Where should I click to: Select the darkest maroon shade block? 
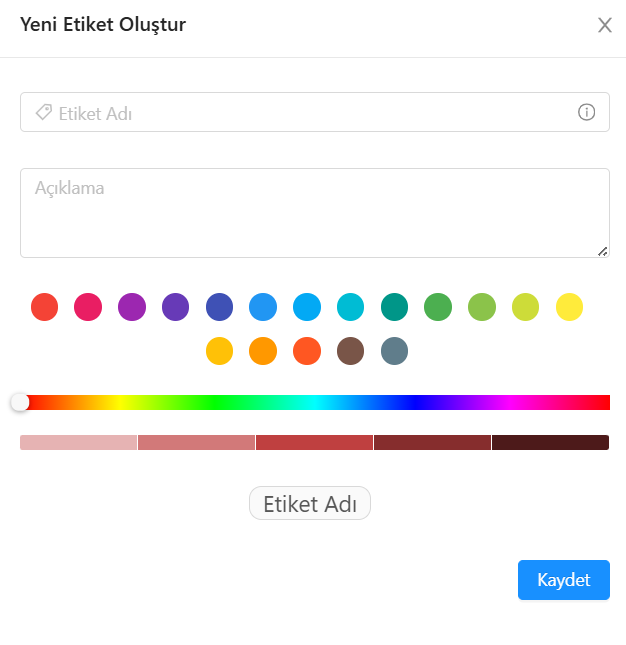pos(550,442)
